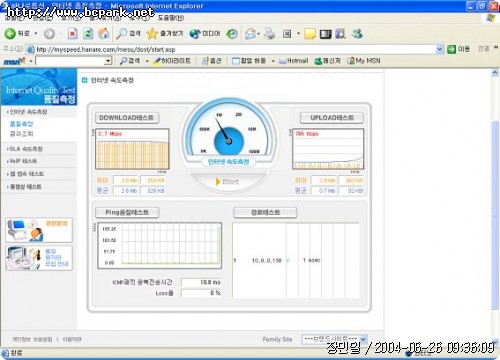
Task: Print the page with the printer icon
Action: click(x=270, y=33)
